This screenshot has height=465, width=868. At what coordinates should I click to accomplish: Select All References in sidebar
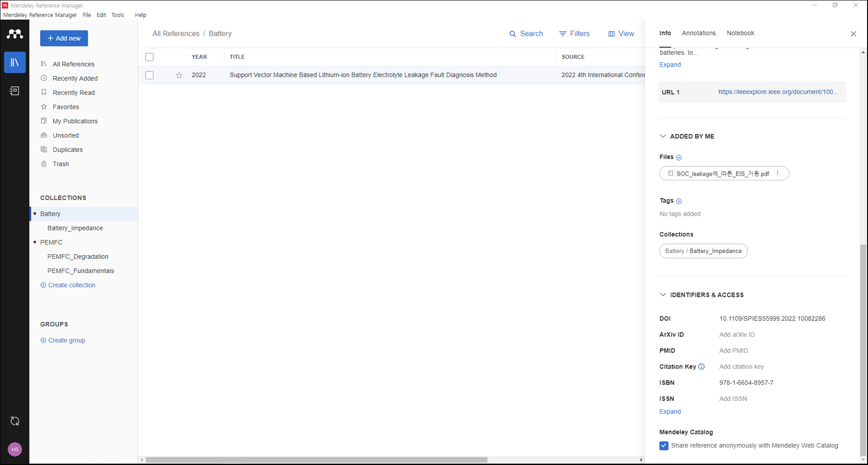pos(73,64)
